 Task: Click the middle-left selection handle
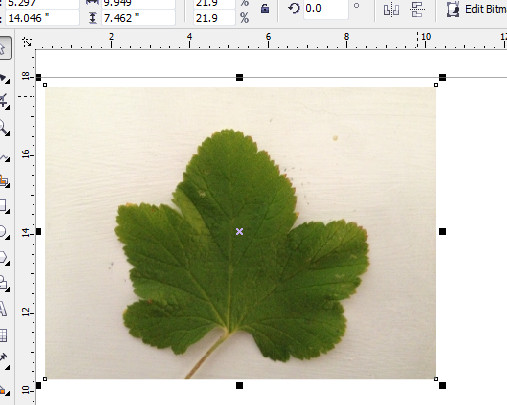38,231
